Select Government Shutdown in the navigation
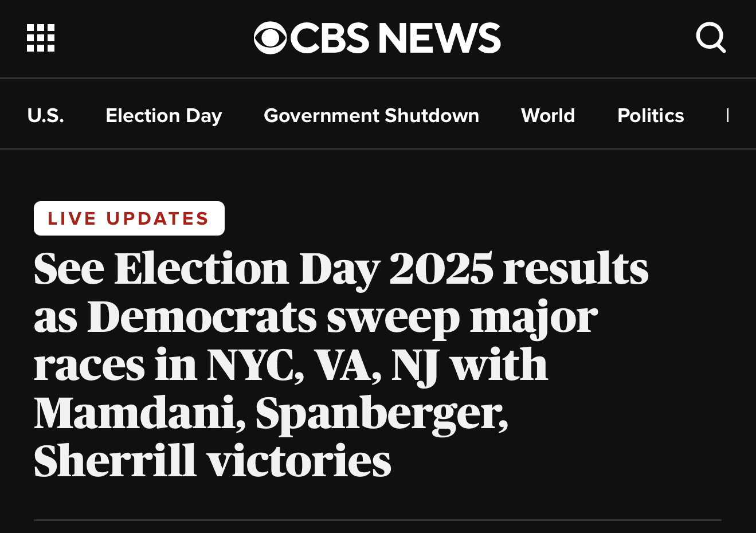The height and width of the screenshot is (533, 756). (x=371, y=115)
